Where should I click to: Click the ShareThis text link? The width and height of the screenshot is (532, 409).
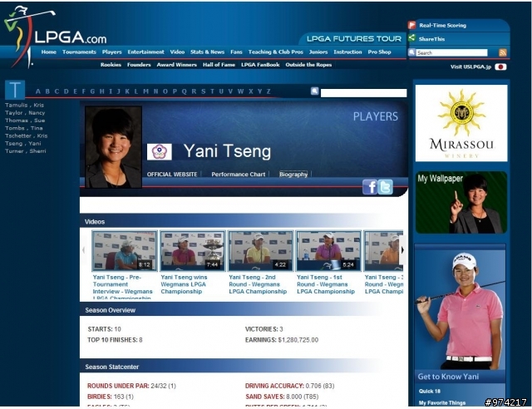431,39
